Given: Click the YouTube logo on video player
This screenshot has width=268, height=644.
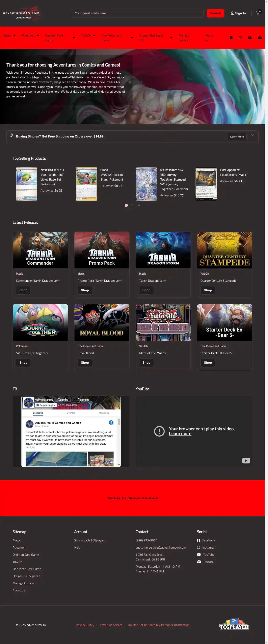Looking at the screenshot, I should coord(246,460).
